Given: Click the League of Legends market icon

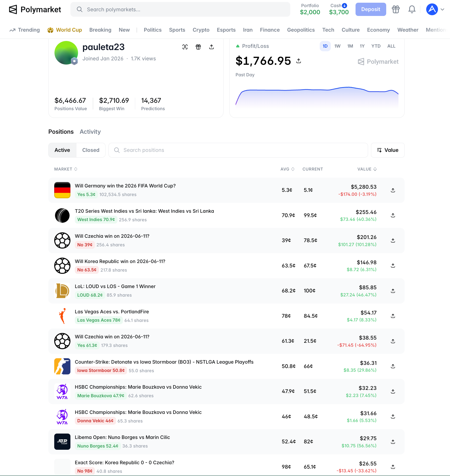Looking at the screenshot, I should (x=62, y=291).
